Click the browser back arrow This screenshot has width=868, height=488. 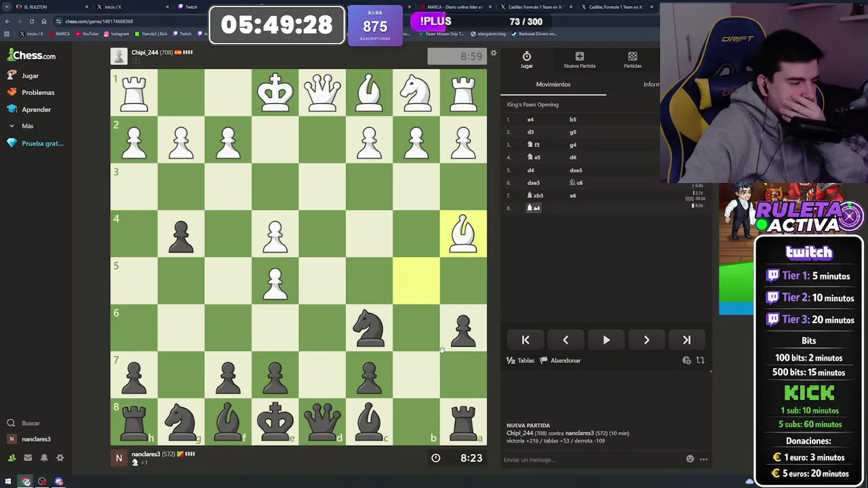[x=7, y=21]
